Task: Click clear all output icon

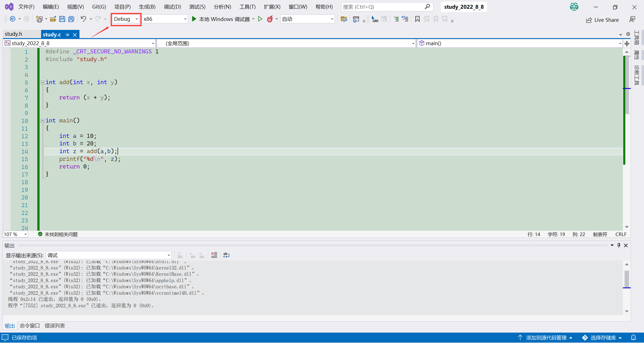Action: pyautogui.click(x=214, y=255)
